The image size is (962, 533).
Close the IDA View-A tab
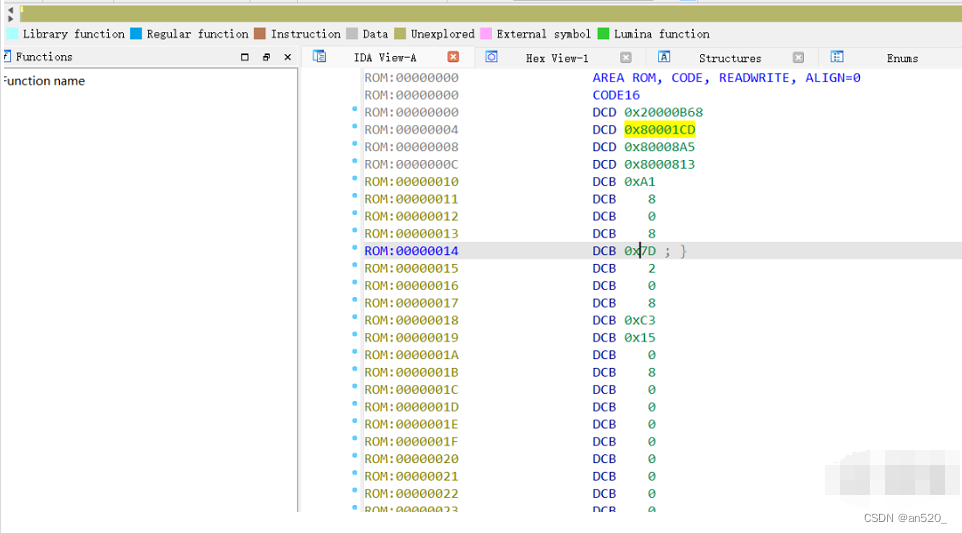click(x=453, y=57)
